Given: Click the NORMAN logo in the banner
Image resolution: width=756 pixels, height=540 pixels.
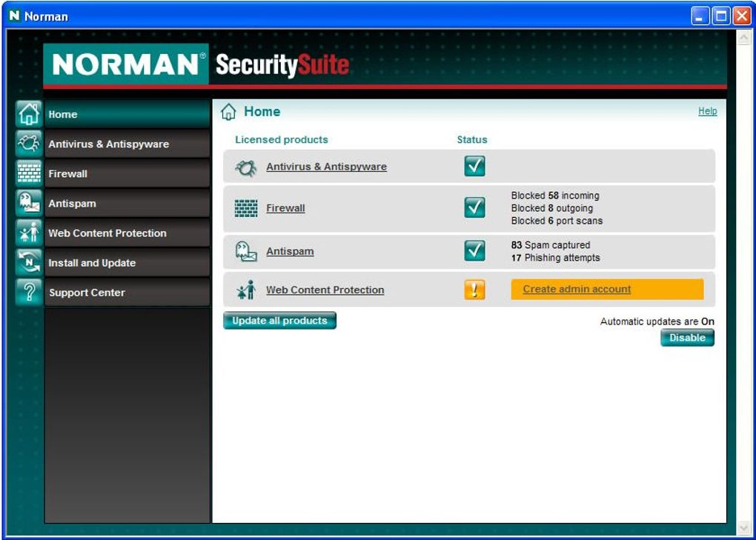Looking at the screenshot, I should coord(126,64).
